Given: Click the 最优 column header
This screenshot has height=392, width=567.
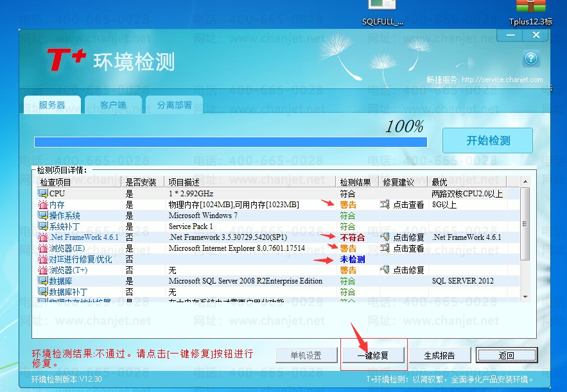Looking at the screenshot, I should [467, 182].
